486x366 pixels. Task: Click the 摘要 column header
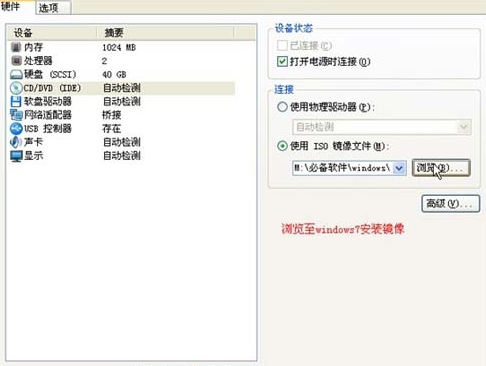[x=165, y=33]
